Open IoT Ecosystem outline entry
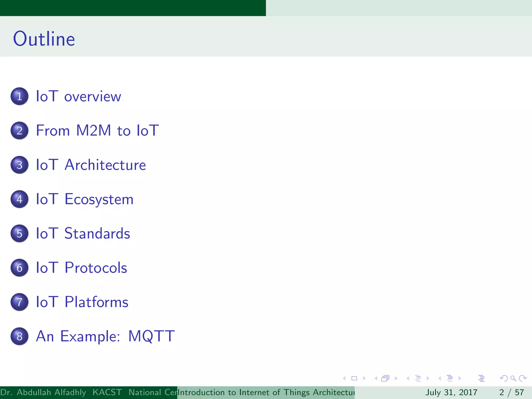The width and height of the screenshot is (532, 399). click(x=84, y=199)
